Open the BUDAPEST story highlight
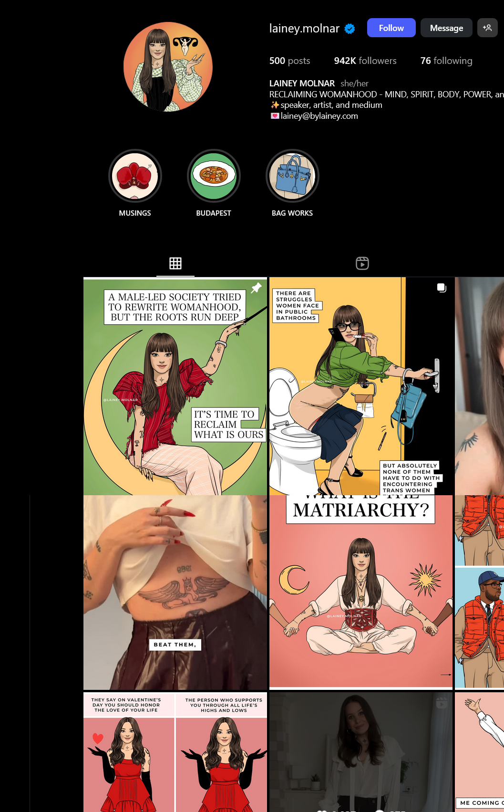Screen dimensions: 504x812 click(214, 176)
